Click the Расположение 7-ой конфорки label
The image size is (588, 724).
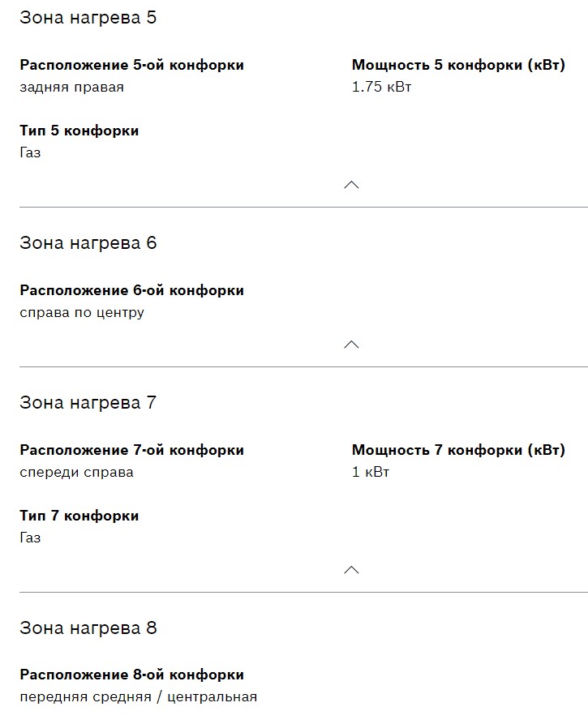[x=131, y=450]
